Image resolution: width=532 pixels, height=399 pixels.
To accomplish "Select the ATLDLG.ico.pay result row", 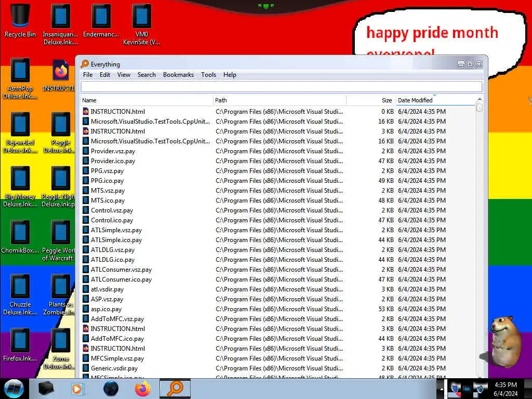I will [x=278, y=259].
